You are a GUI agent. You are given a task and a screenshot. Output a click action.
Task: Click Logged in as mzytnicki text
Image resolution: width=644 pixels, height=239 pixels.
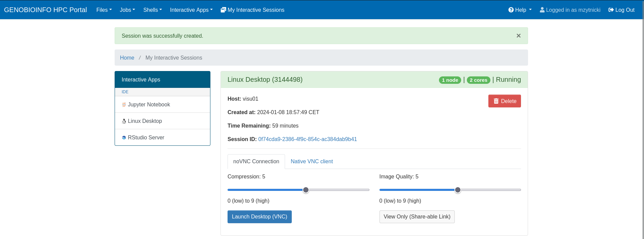(573, 10)
